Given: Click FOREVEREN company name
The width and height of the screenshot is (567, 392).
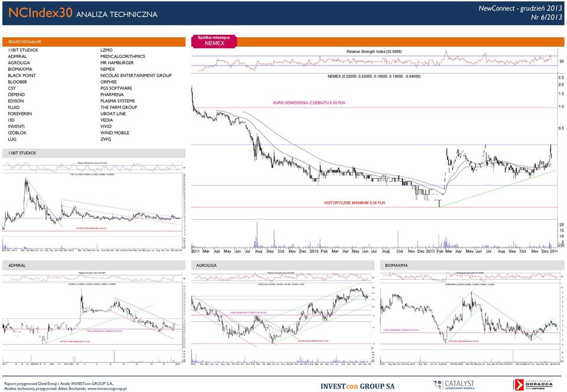Looking at the screenshot, I should coord(20,114).
